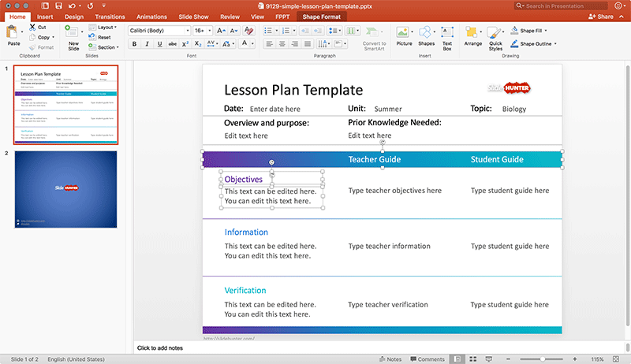The image size is (631, 364).
Task: Switch to Normal view in status bar
Action: click(x=457, y=358)
